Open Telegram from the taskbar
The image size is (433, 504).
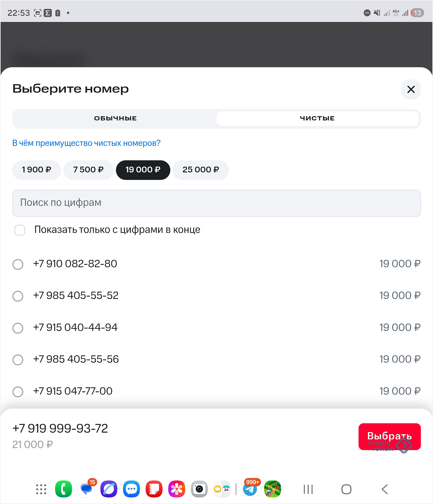(x=250, y=489)
